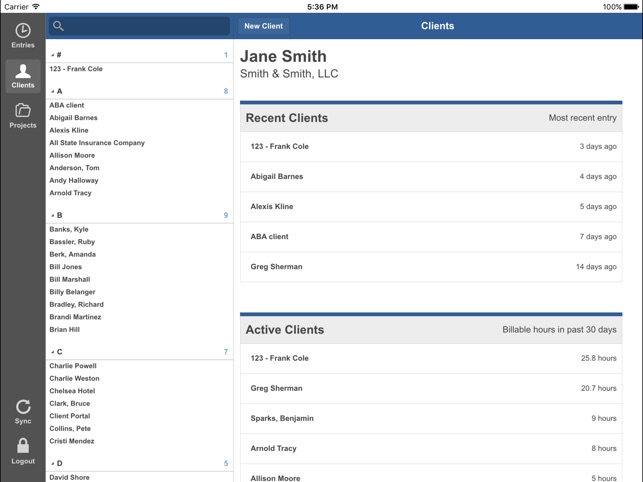
Task: Open Abigail Barnes row under Recent Clients
Action: point(431,176)
